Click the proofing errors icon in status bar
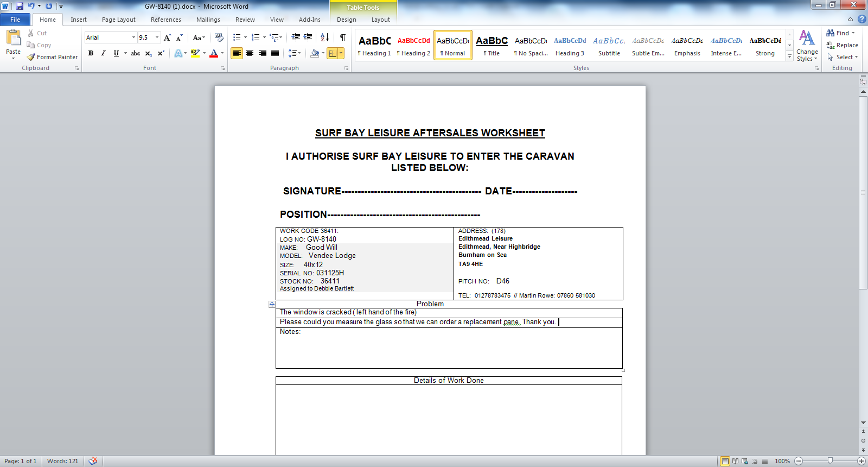This screenshot has height=467, width=868. (93, 461)
